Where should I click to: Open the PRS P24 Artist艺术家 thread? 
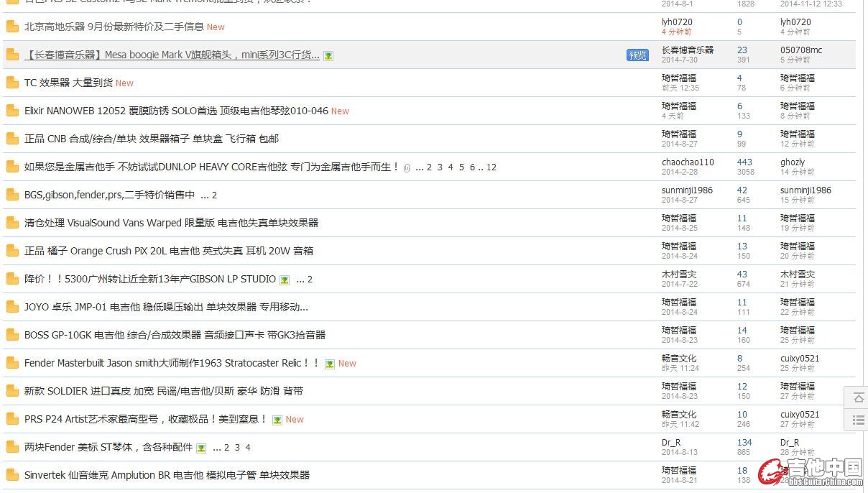pyautogui.click(x=146, y=420)
